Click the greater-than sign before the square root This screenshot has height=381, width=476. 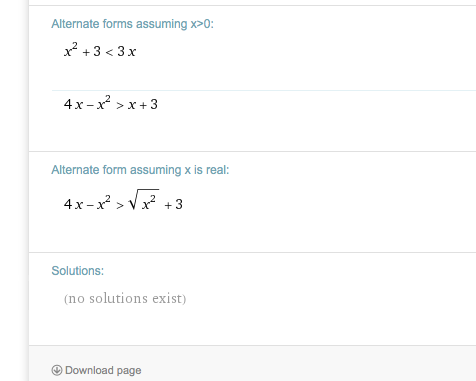pyautogui.click(x=120, y=205)
